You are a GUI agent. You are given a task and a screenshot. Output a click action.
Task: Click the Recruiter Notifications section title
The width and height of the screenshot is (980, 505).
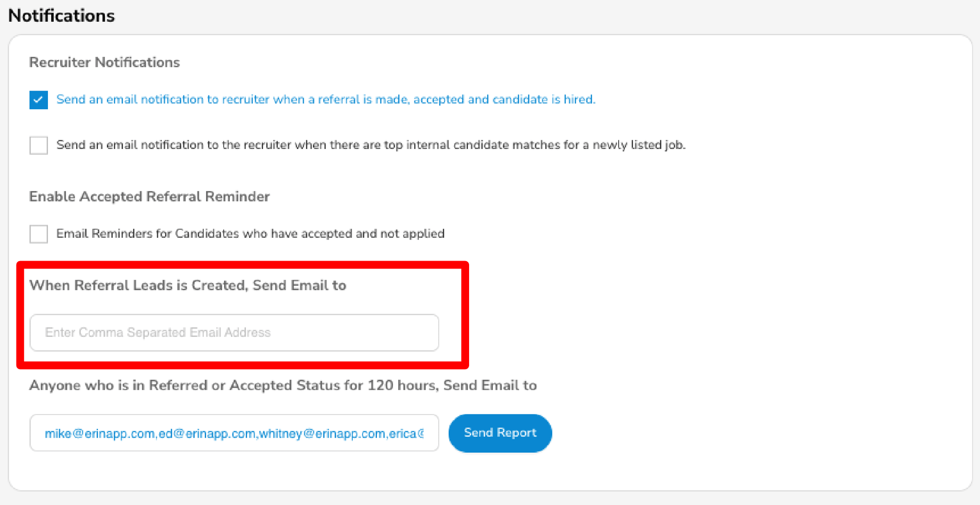pos(104,62)
